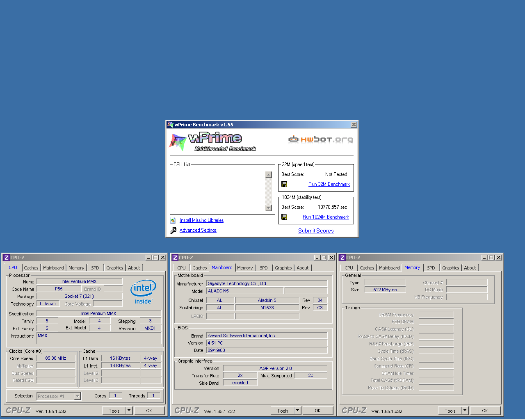The image size is (525, 420).
Task: Minimize the CPU-Z Memory window
Action: point(484,258)
